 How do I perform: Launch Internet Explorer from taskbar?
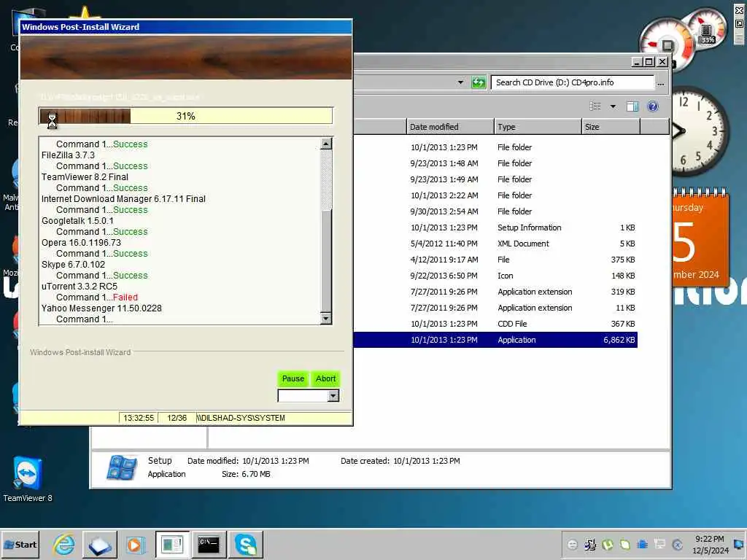click(64, 544)
